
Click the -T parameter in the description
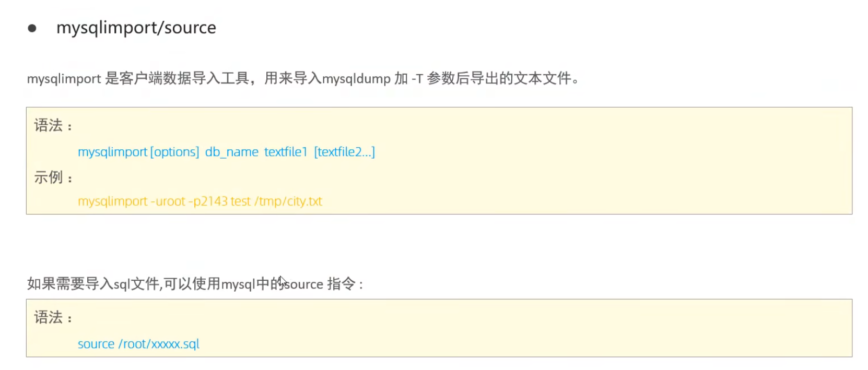point(417,79)
